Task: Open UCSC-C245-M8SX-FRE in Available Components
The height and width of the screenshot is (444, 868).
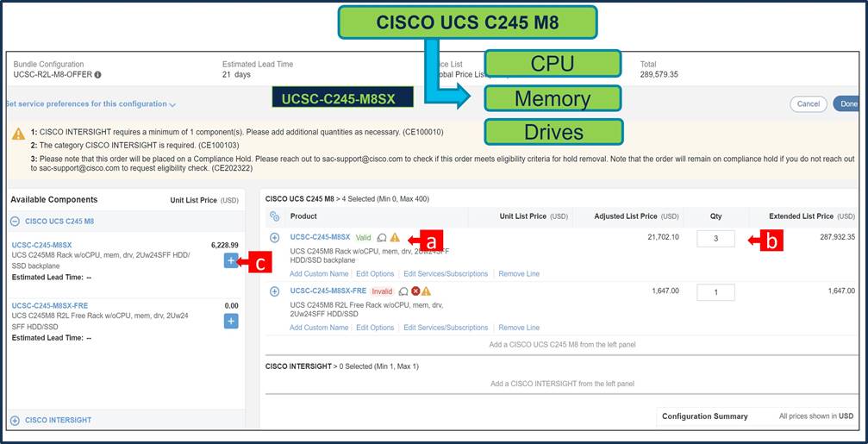Action: click(50, 305)
